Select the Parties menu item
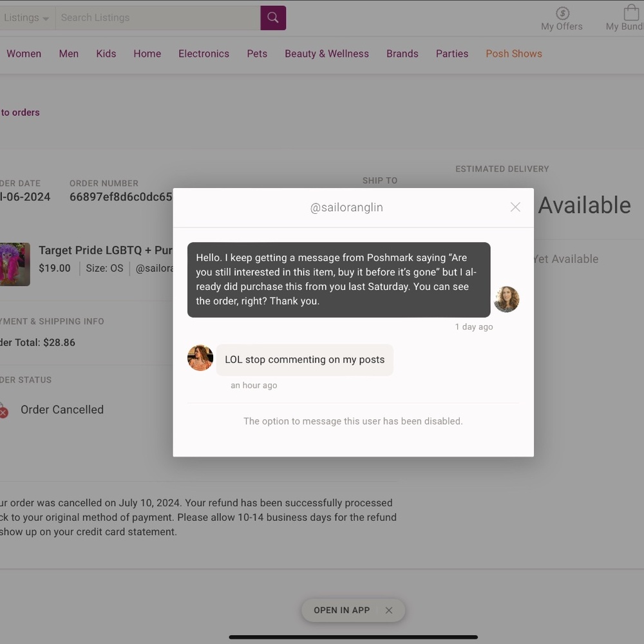 point(452,54)
